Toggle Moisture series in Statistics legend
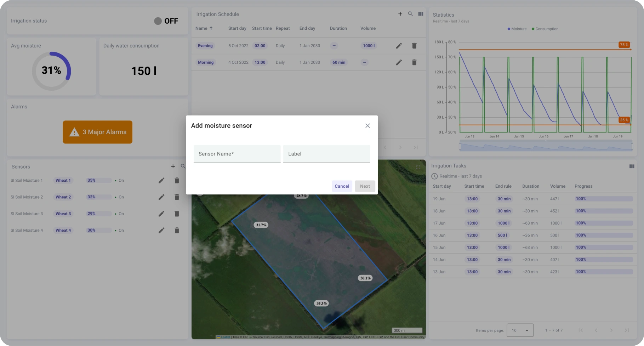Screen dimensions: 644x346 pyautogui.click(x=517, y=29)
